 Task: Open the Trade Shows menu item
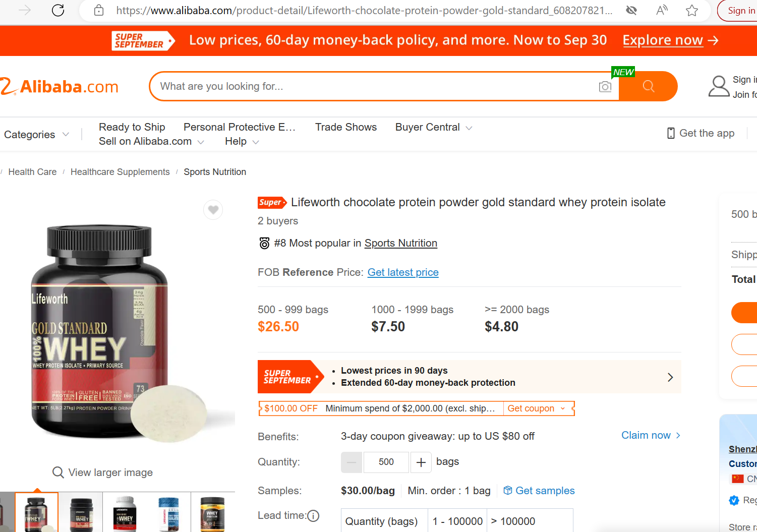346,127
